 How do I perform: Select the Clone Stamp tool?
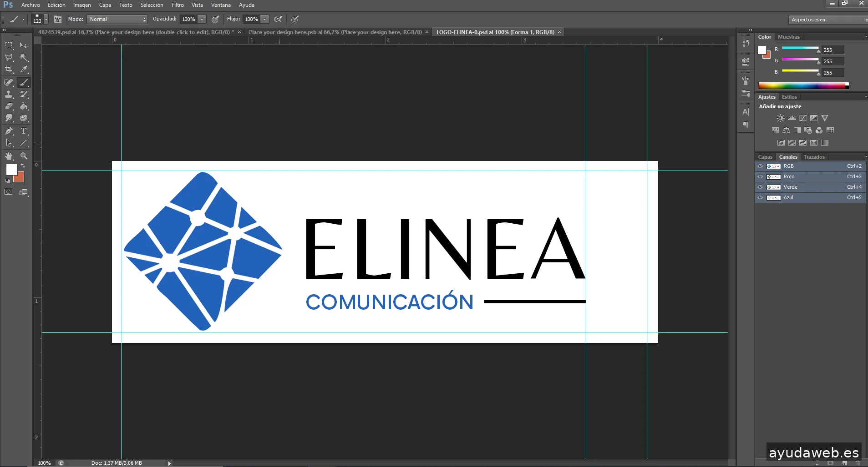coord(9,94)
